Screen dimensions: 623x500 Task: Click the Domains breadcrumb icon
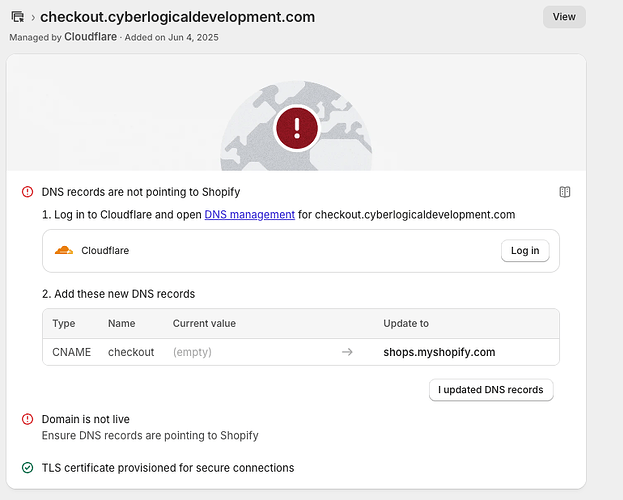17,17
